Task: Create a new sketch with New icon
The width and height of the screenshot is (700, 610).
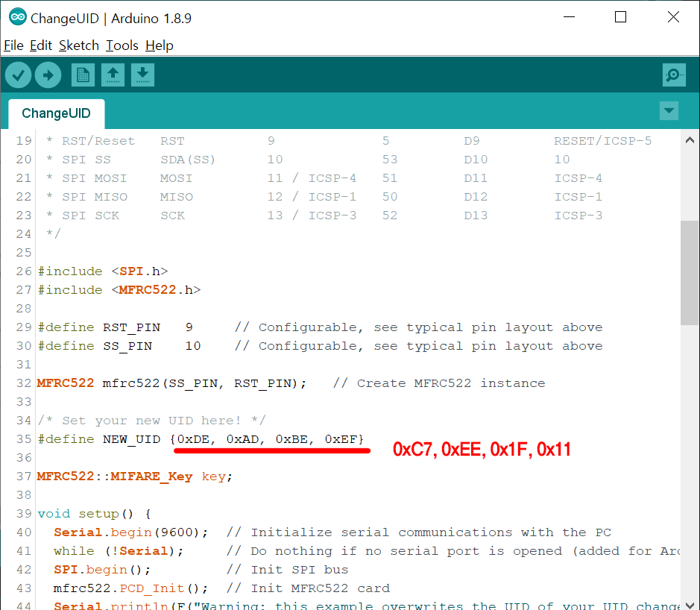Action: point(83,75)
